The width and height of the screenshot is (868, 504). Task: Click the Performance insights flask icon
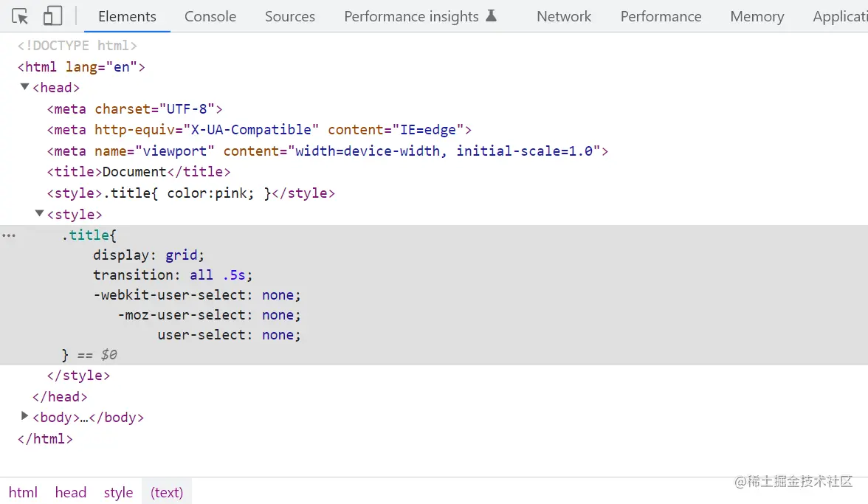pyautogui.click(x=491, y=16)
